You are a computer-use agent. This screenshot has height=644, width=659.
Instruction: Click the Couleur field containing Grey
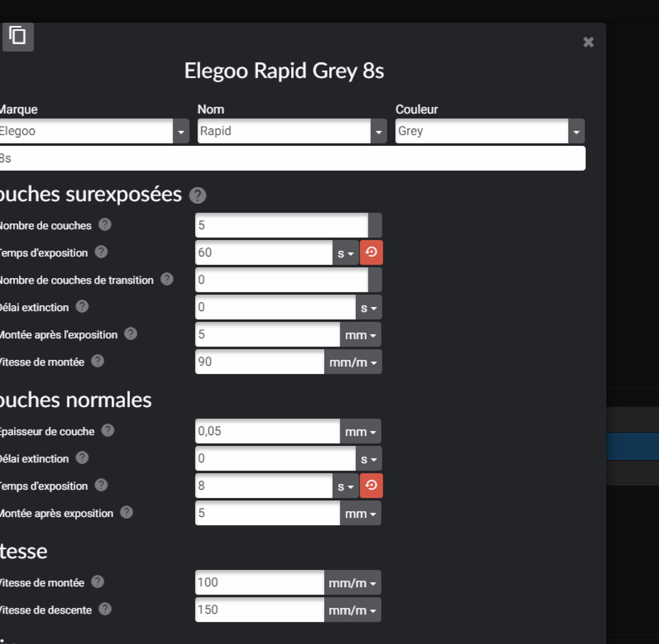pos(482,131)
